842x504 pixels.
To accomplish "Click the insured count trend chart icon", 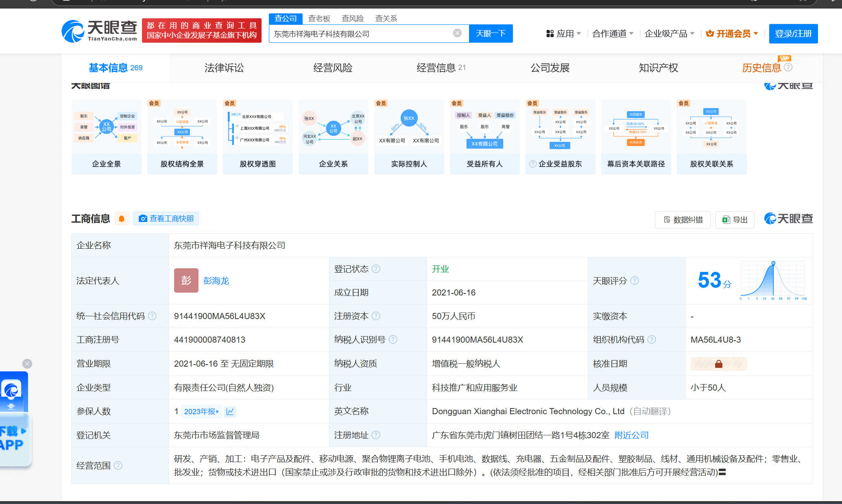I will click(230, 411).
